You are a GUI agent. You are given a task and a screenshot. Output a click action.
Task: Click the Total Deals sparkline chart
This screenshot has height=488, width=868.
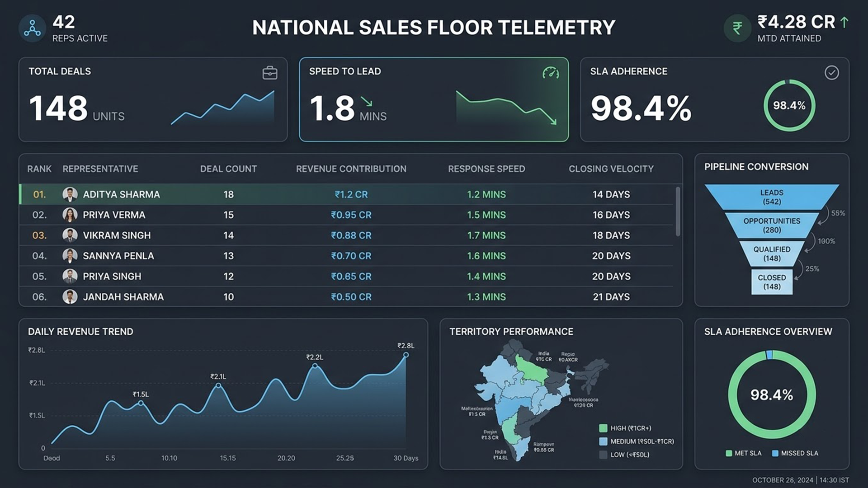pos(222,108)
